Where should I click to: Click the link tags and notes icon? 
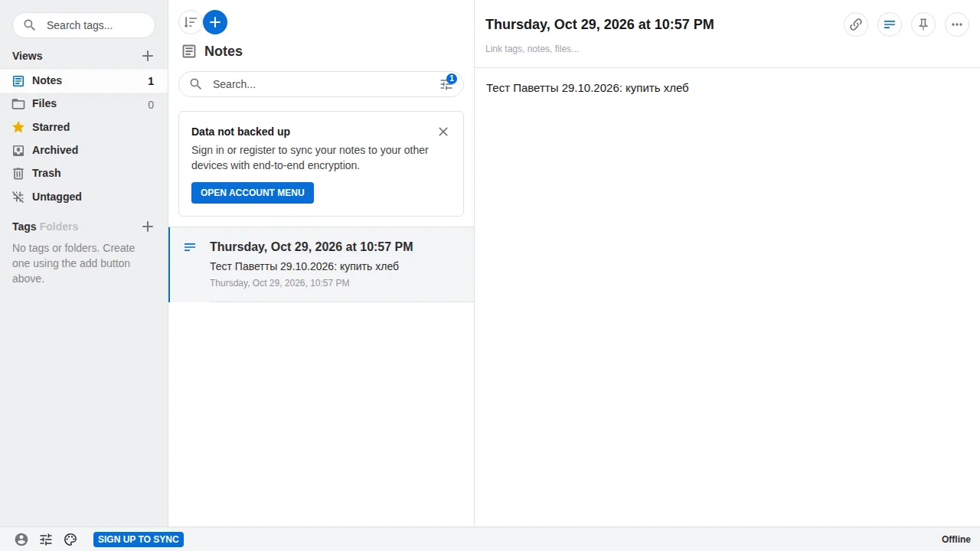(x=856, y=24)
